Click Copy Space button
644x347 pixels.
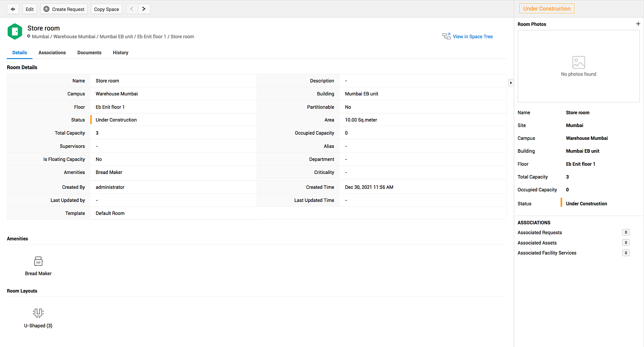(107, 9)
